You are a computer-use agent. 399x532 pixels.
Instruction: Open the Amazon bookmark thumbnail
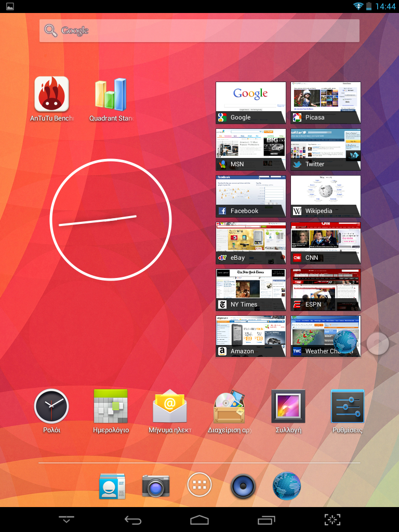click(x=251, y=337)
